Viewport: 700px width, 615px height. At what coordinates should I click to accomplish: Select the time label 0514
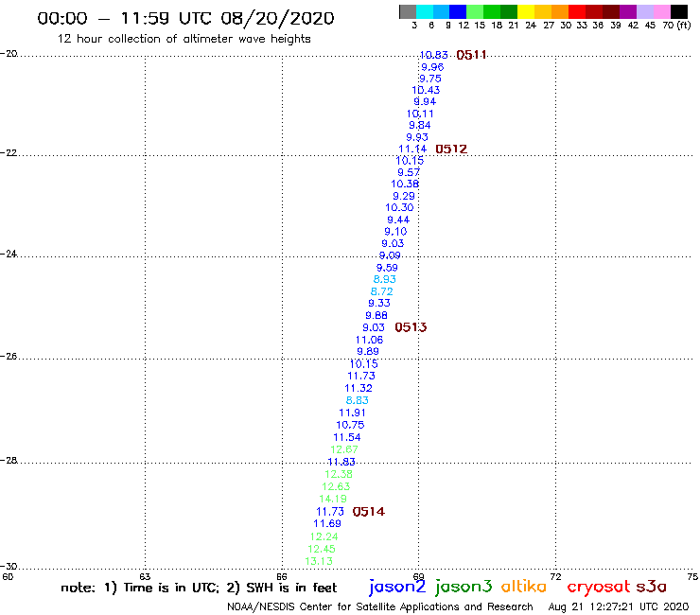click(368, 511)
